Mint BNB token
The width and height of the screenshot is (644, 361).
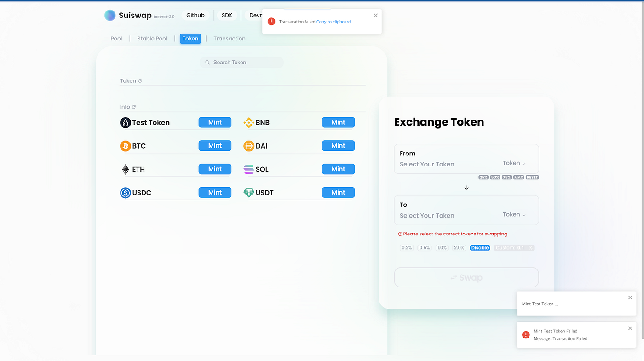[x=338, y=122]
